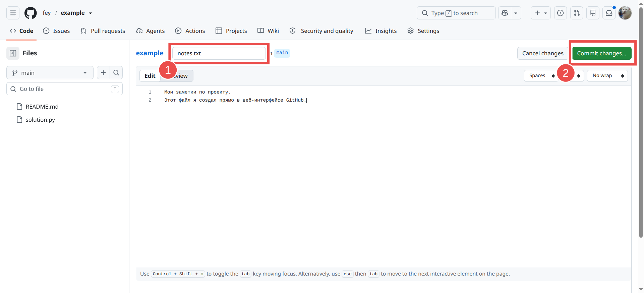Image resolution: width=644 pixels, height=293 pixels.
Task: Select the Edit editor tab
Action: coord(150,76)
